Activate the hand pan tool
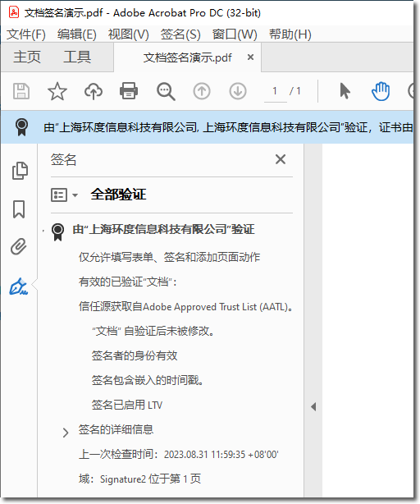The height and width of the screenshot is (504, 420). tap(381, 91)
